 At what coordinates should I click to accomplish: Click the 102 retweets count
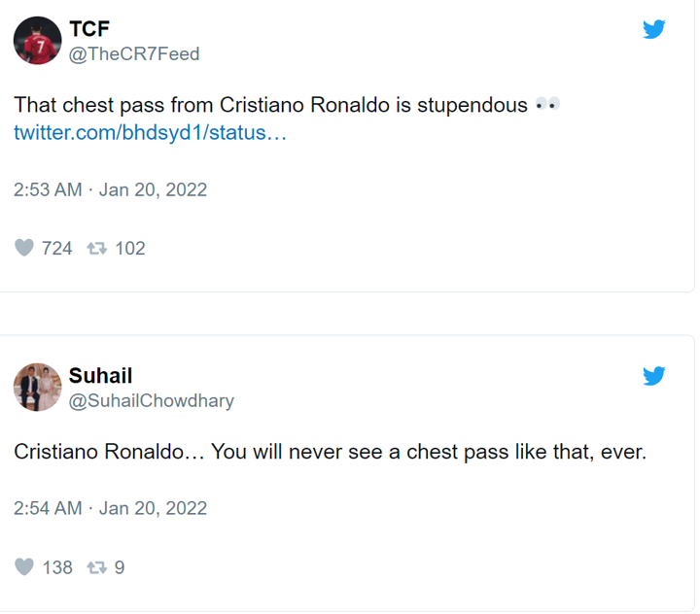[x=129, y=248]
